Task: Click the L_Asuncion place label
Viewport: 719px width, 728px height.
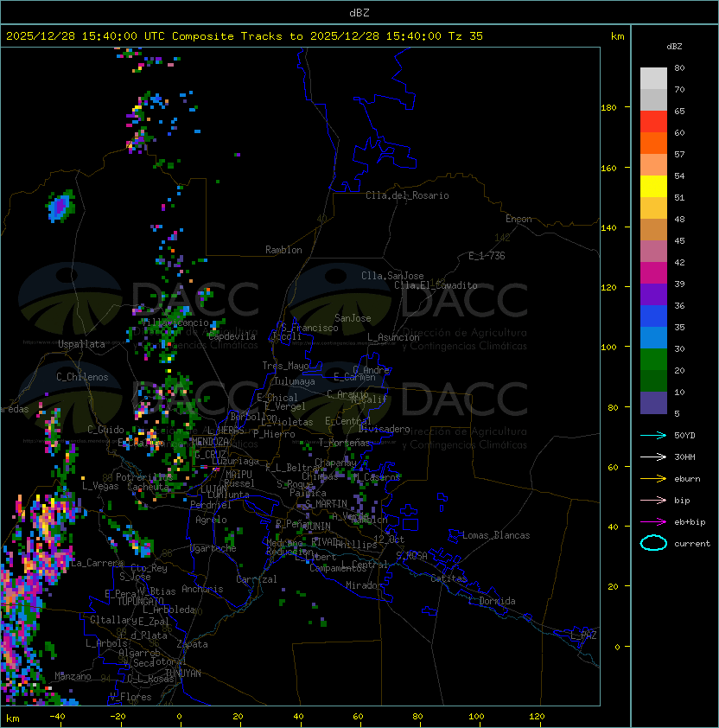Action: (x=393, y=337)
